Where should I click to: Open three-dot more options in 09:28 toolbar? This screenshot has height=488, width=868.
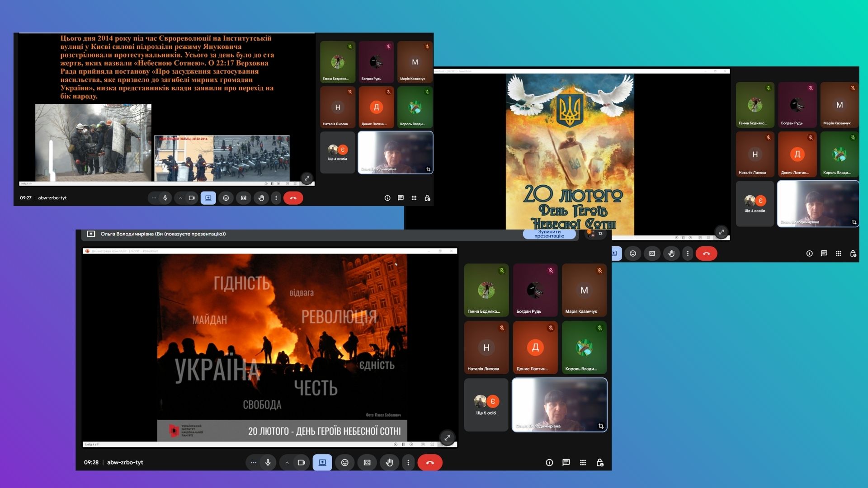[408, 462]
